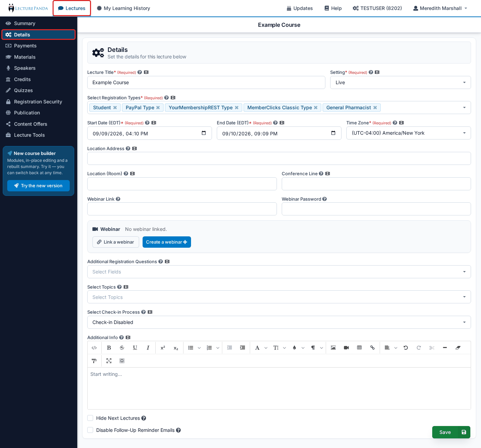Check the Hide Next Lectures checkbox
This screenshot has width=481, height=448.
tap(90, 418)
